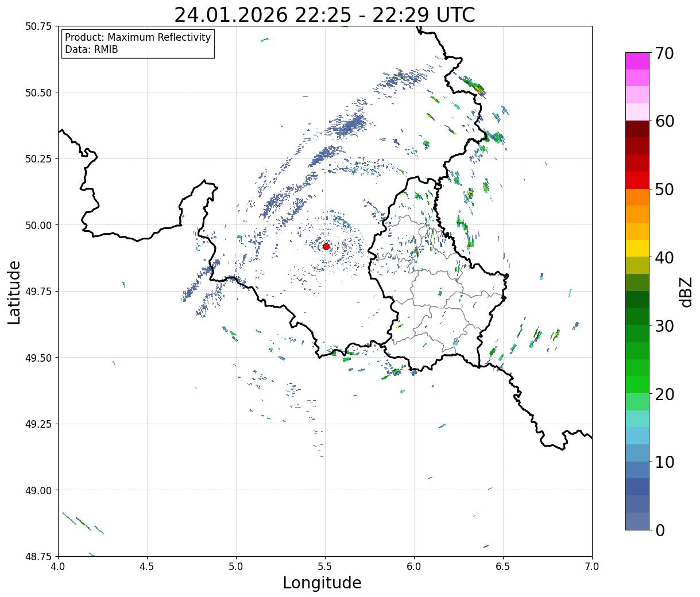The width and height of the screenshot is (700, 597).
Task: Click the 'Data: RMIB' text
Action: pos(91,50)
